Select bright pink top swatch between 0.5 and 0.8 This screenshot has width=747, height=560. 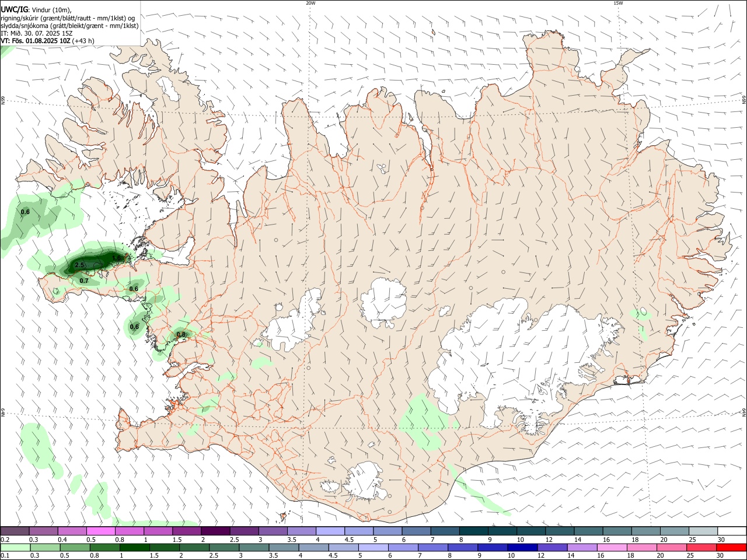(100, 531)
